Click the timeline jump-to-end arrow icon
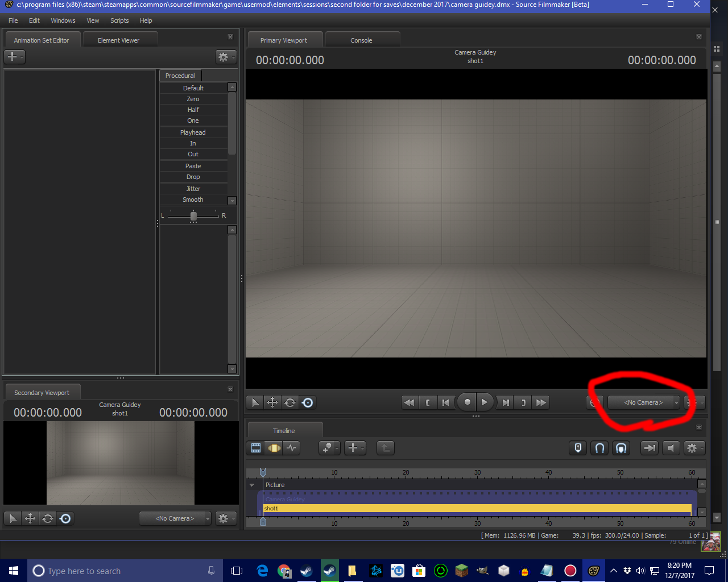Viewport: 728px width, 582px height. [649, 448]
